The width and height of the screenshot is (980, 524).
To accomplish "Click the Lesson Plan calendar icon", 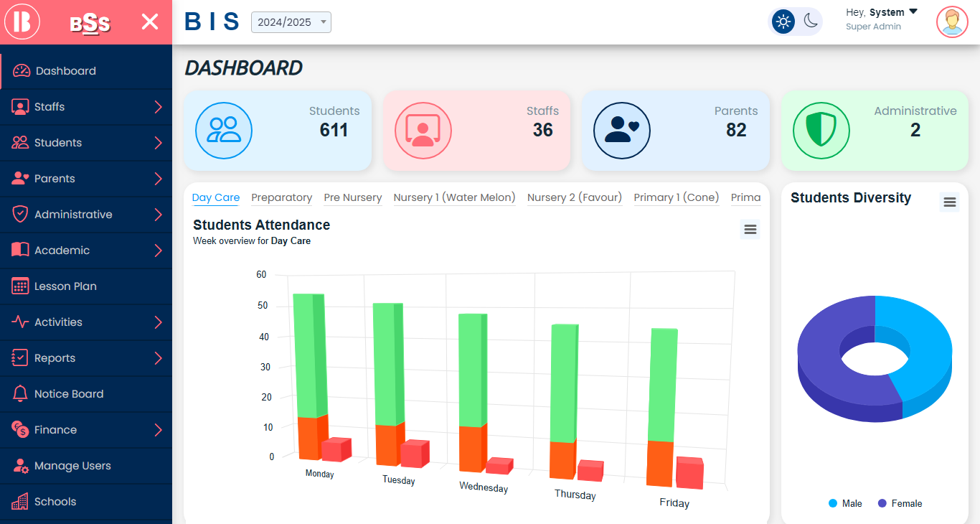I will coord(20,286).
